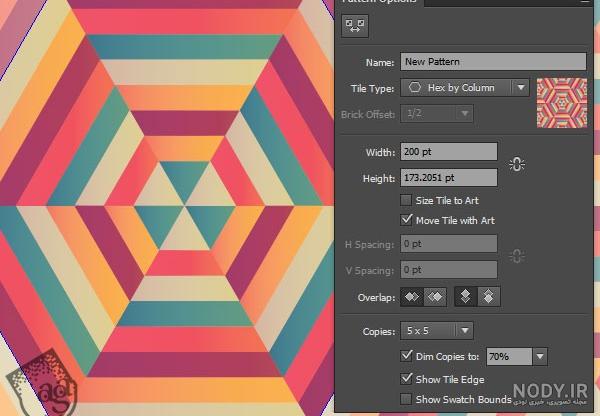600x416 pixels.
Task: Click the width-height link proportions icon
Action: tap(517, 165)
